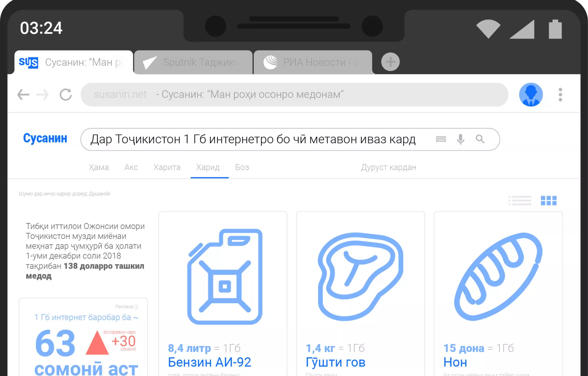
Task: Click the SUS favicon on first tab
Action: point(28,62)
